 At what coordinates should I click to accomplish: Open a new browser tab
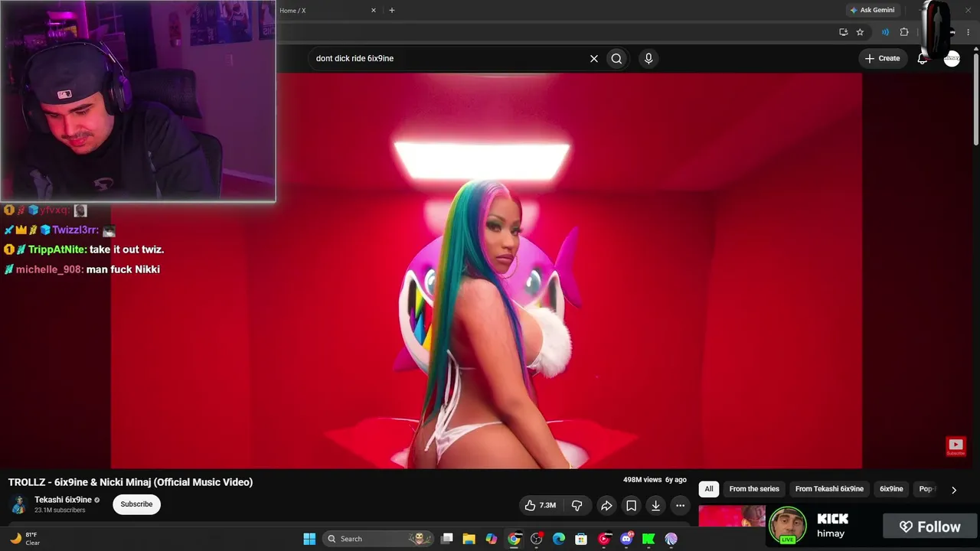(x=392, y=11)
